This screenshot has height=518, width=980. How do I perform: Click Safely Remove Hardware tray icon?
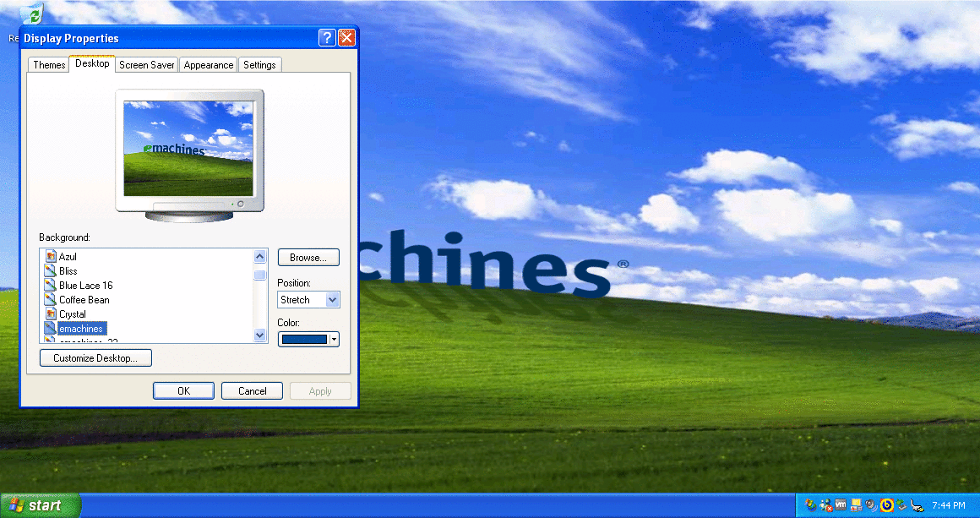(x=901, y=505)
